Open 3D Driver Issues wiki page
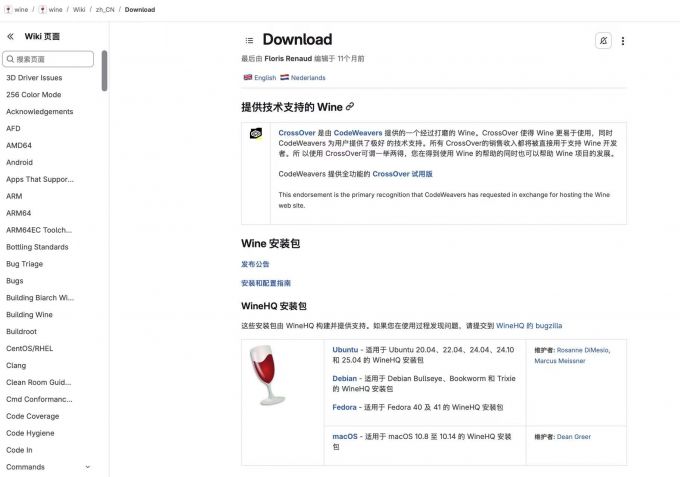The image size is (680, 477). pyautogui.click(x=34, y=78)
